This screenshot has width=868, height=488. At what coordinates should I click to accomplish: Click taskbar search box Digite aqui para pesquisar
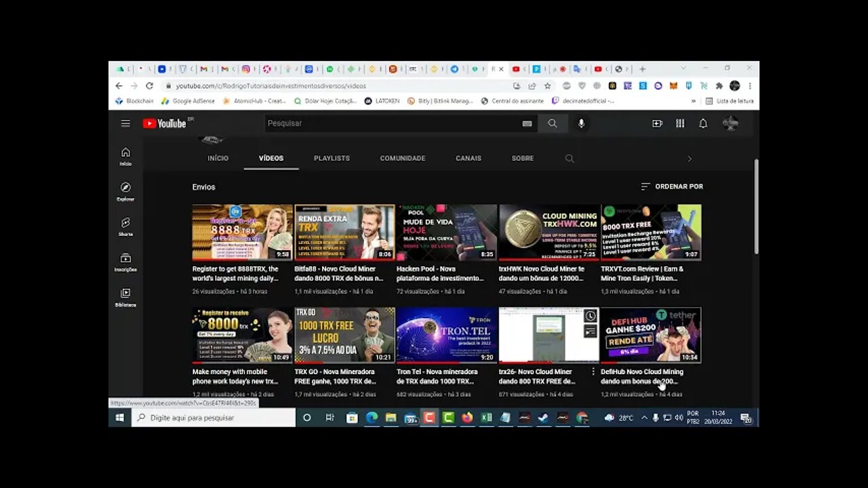pos(213,418)
